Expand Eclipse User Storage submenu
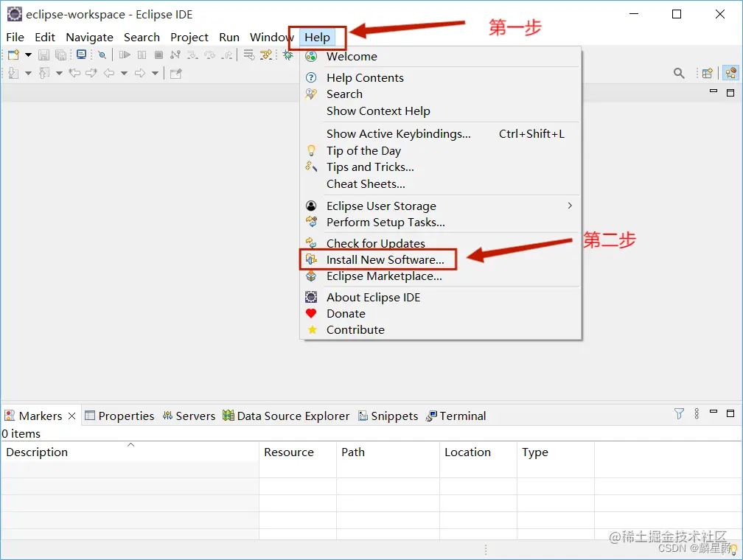The width and height of the screenshot is (743, 560). click(x=441, y=206)
